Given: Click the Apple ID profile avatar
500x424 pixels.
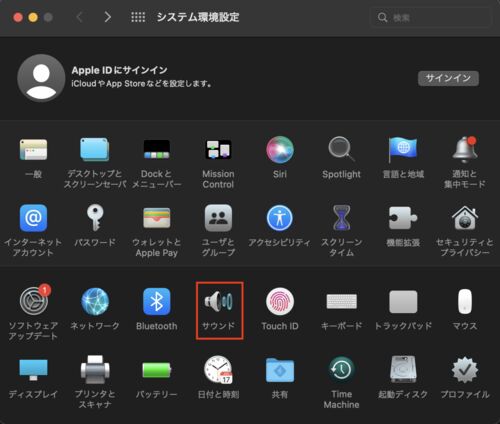Looking at the screenshot, I should tap(41, 78).
